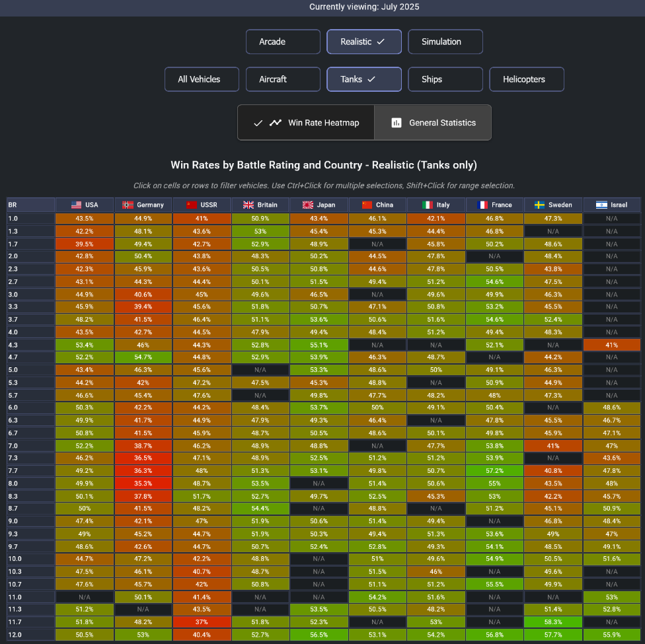Click the USA flag icon in header
Image resolution: width=645 pixels, height=644 pixels.
pos(76,205)
